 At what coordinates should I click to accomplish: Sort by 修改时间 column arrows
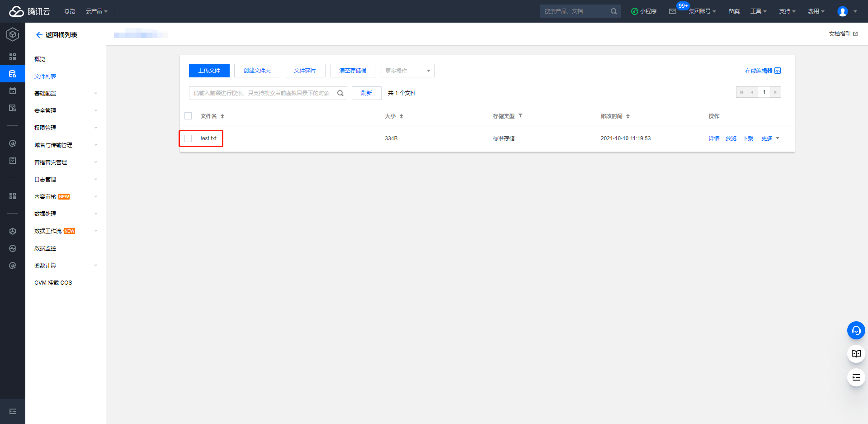pos(628,116)
